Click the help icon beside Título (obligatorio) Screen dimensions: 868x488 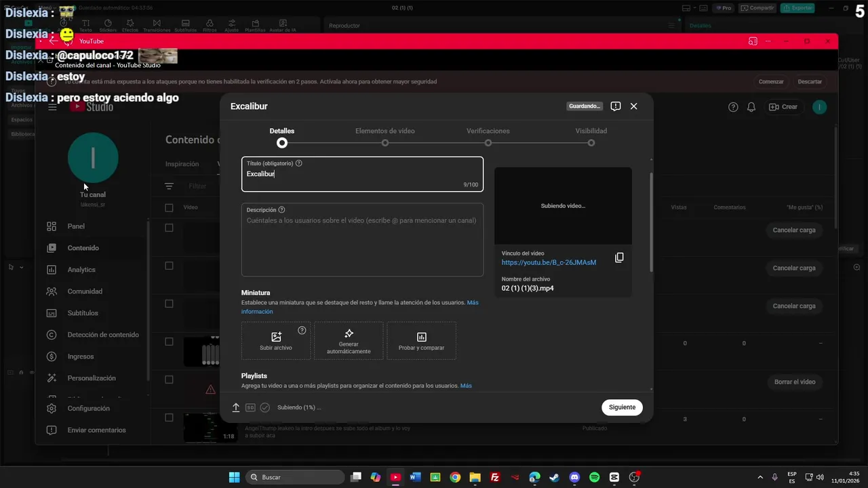299,163
